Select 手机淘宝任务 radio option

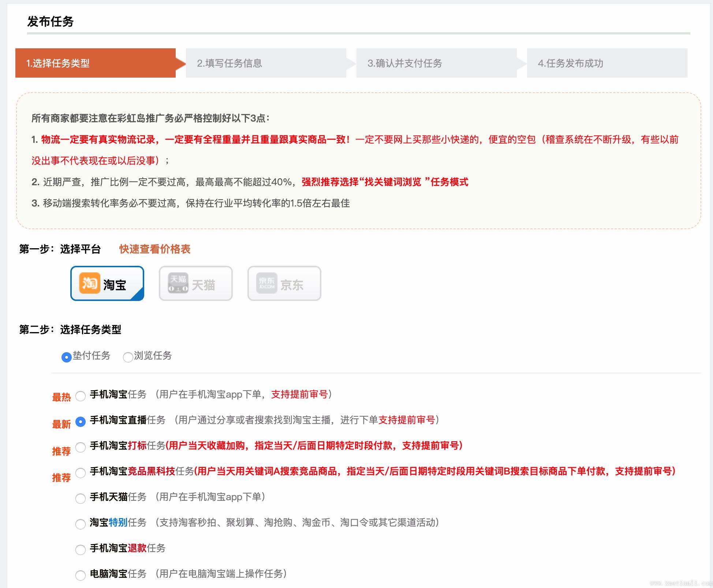[x=81, y=396]
